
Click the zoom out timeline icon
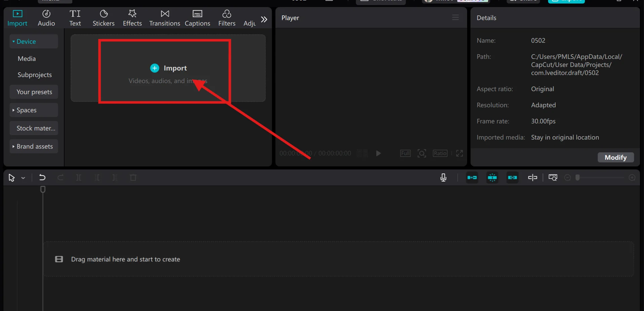(x=568, y=178)
